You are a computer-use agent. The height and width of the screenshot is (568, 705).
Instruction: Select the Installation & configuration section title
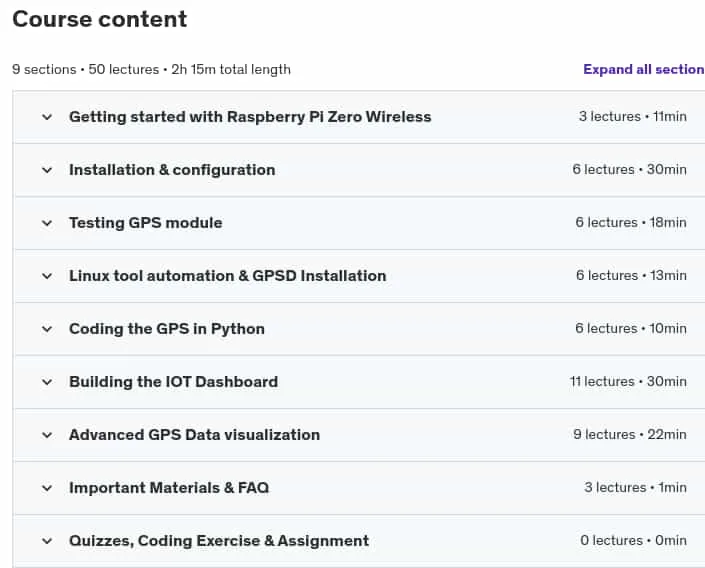[x=172, y=170]
